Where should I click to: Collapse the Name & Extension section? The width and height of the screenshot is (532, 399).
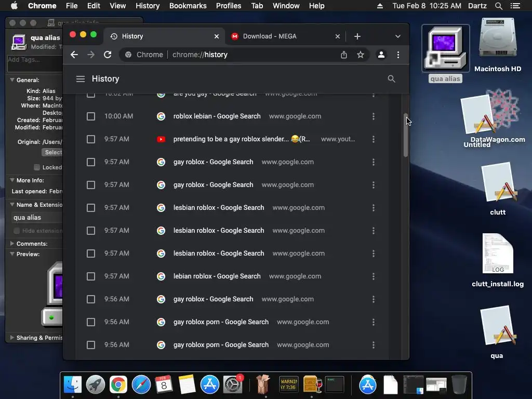[12, 205]
